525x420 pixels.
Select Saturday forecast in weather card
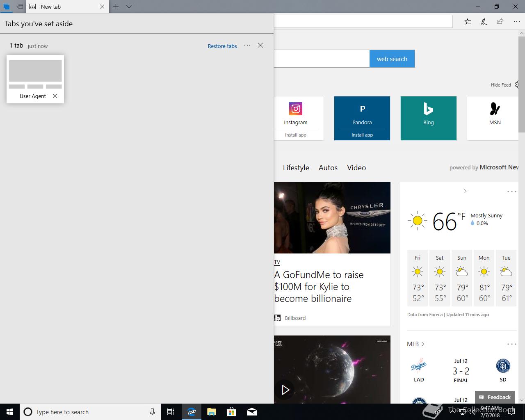click(440, 278)
